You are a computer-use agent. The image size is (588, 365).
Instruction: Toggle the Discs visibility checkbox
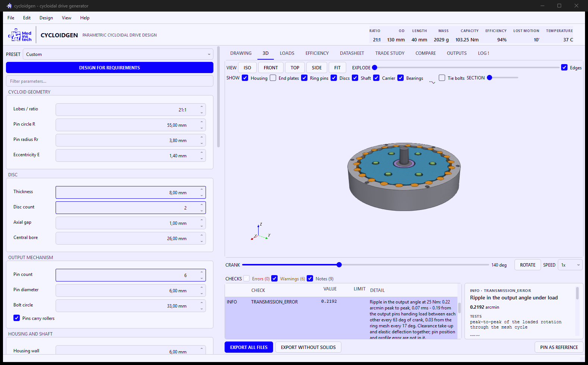[x=334, y=78]
